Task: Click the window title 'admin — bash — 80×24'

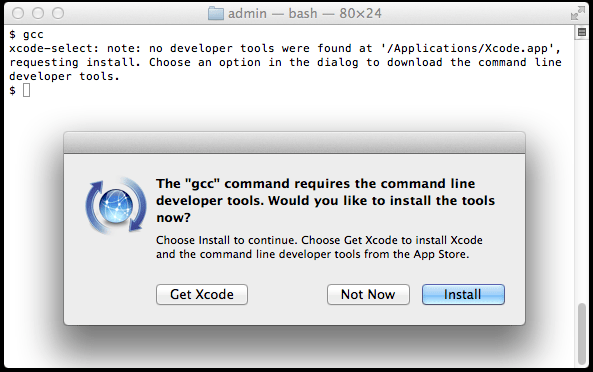Action: (305, 14)
